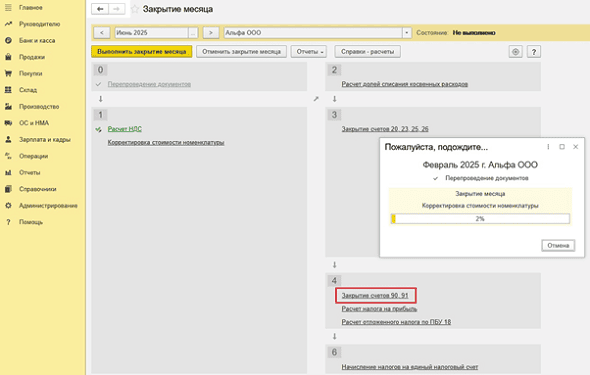This screenshot has width=590, height=375.
Task: Open the Отчеты dropdown button
Action: (x=309, y=52)
